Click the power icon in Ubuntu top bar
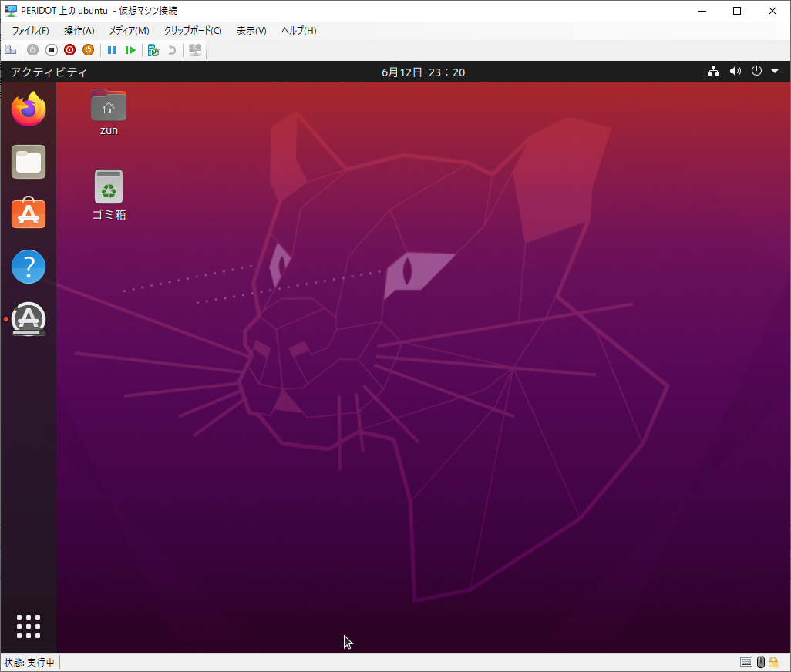Image resolution: width=791 pixels, height=672 pixels. point(756,71)
